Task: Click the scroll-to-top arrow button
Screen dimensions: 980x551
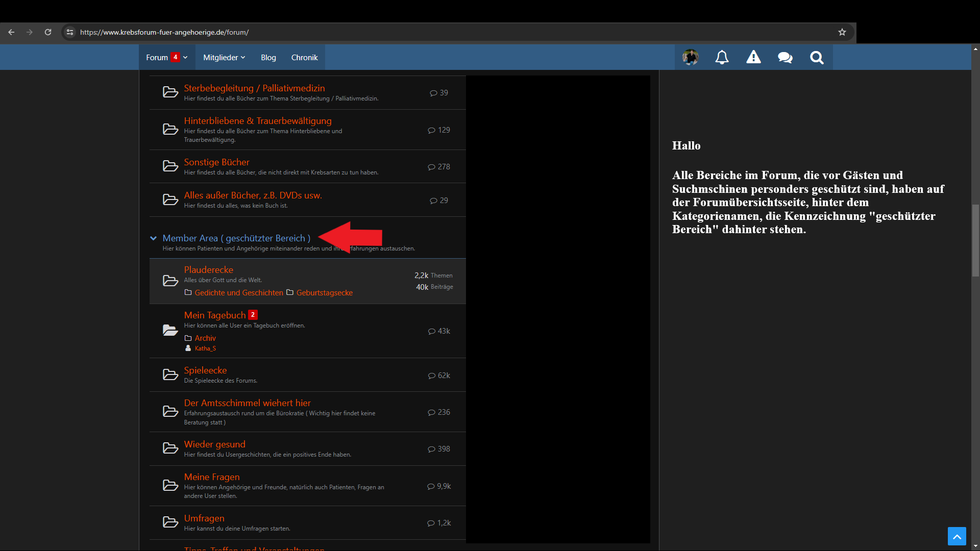Action: point(957,536)
